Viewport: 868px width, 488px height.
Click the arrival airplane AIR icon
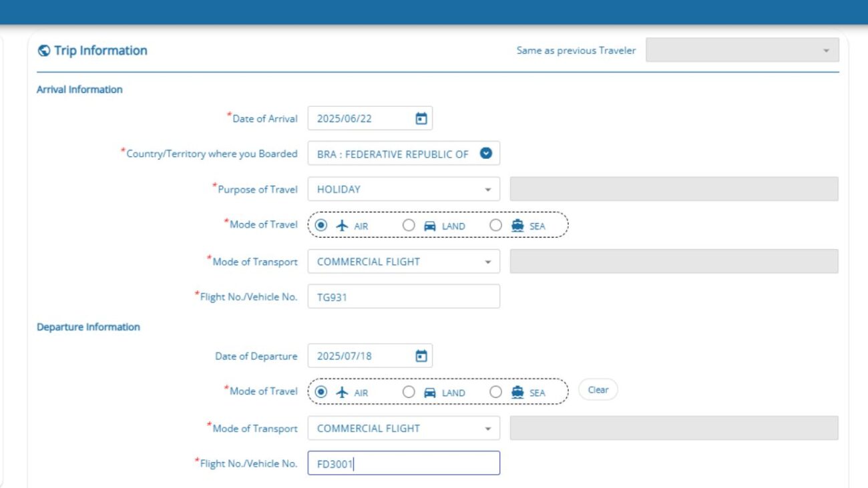click(x=343, y=226)
